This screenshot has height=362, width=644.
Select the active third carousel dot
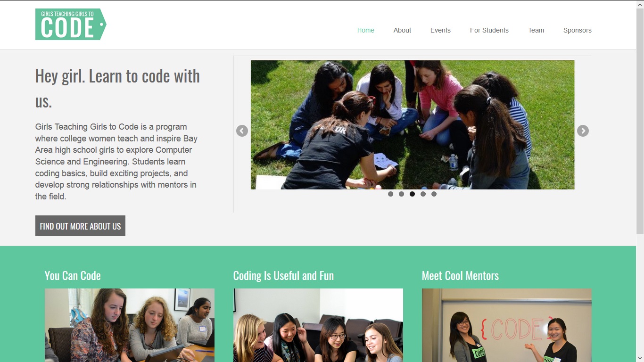tap(412, 194)
